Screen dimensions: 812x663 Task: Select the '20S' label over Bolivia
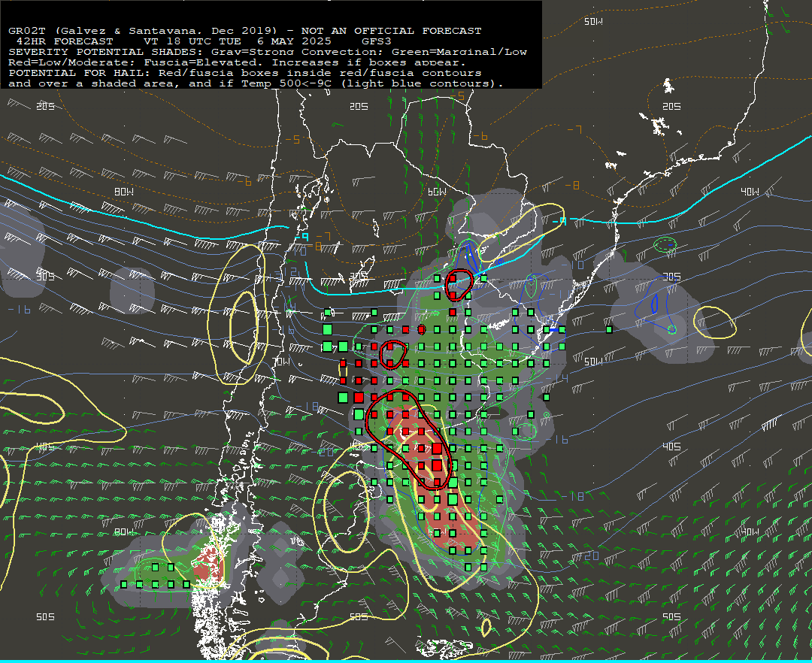(359, 106)
